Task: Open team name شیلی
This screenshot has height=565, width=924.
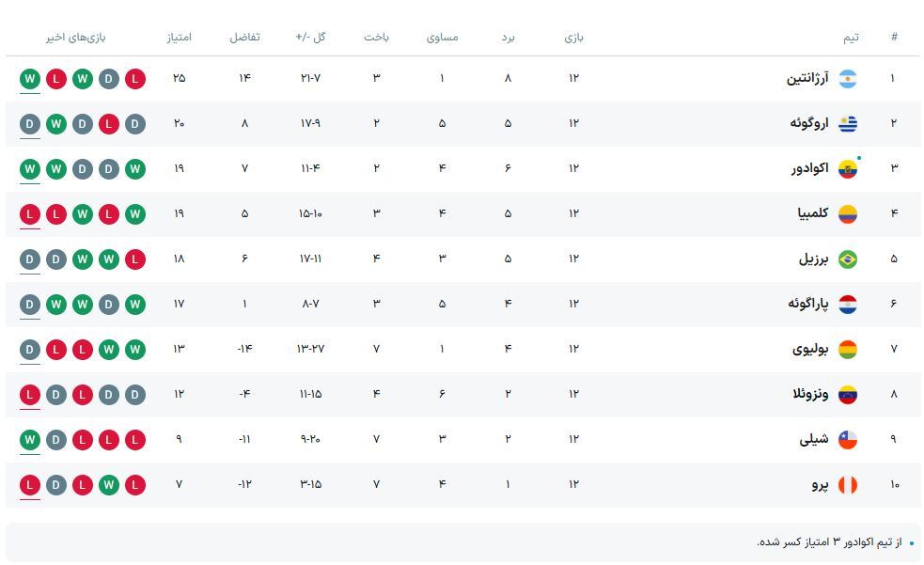Action: 814,440
